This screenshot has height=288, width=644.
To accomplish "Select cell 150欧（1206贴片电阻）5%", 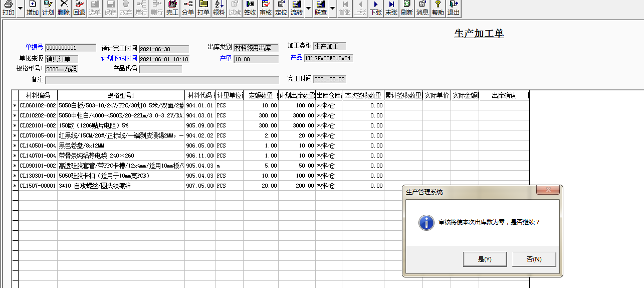I will tap(121, 125).
